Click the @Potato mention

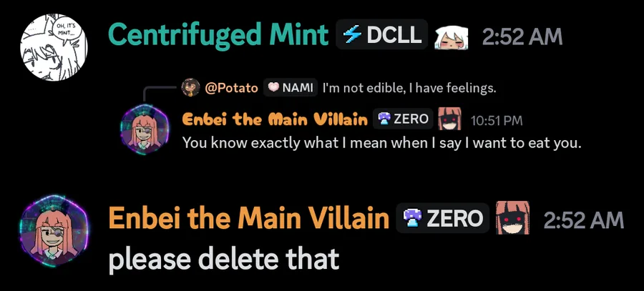[231, 88]
